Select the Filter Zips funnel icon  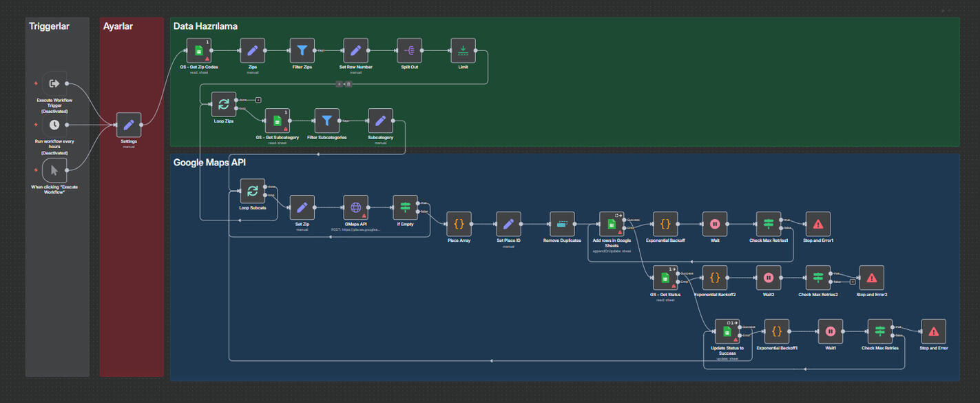point(302,50)
